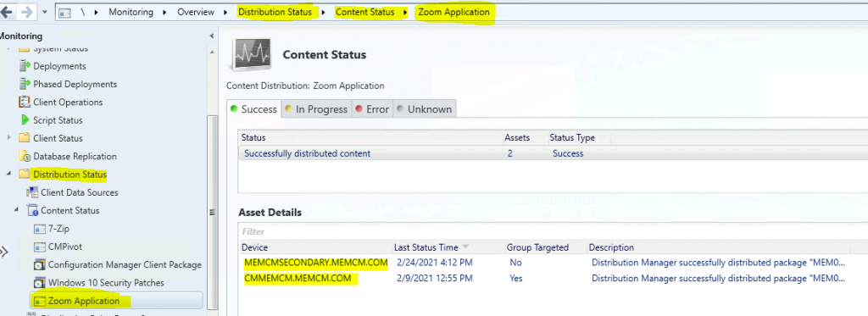Open the navigation history dropdown arrow
Viewport: 868px width, 316px height.
coord(44,12)
